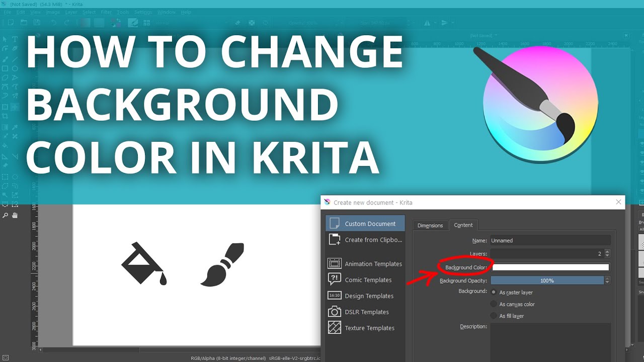Select the Color Sampler eyedropper tool
This screenshot has width=644, height=362.
pyautogui.click(x=15, y=127)
